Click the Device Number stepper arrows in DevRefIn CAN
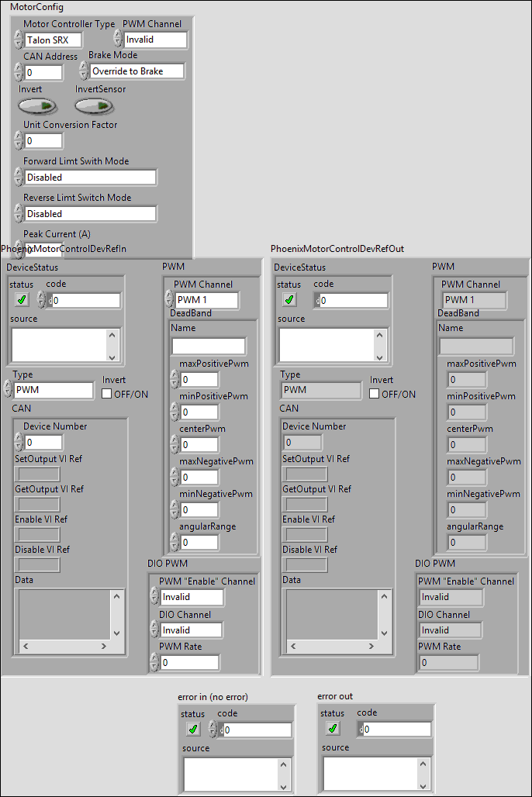Screen dimensions: 532x797 (x=19, y=442)
